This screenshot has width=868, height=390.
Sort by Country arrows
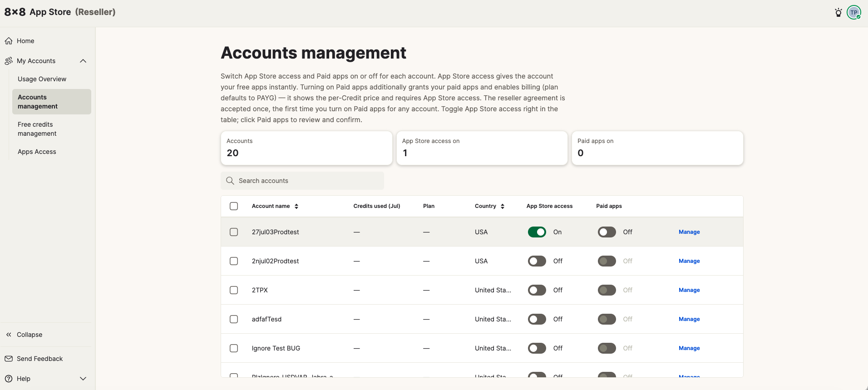tap(503, 206)
